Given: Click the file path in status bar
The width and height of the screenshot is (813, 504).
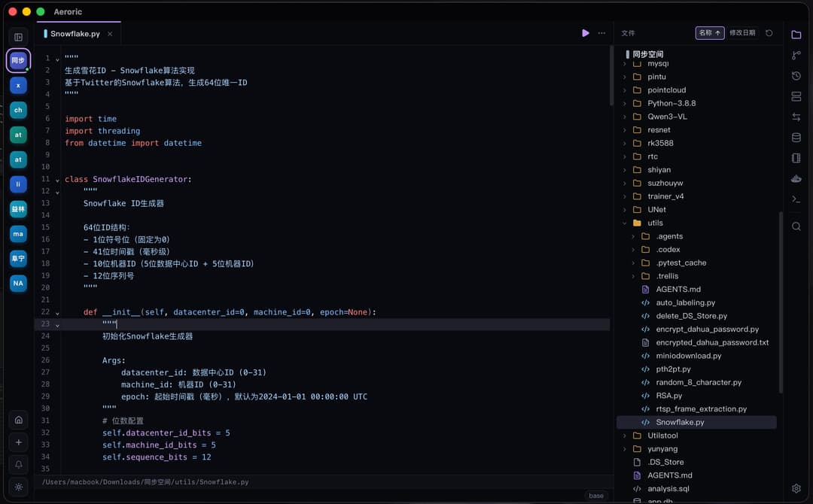Looking at the screenshot, I should coord(145,482).
